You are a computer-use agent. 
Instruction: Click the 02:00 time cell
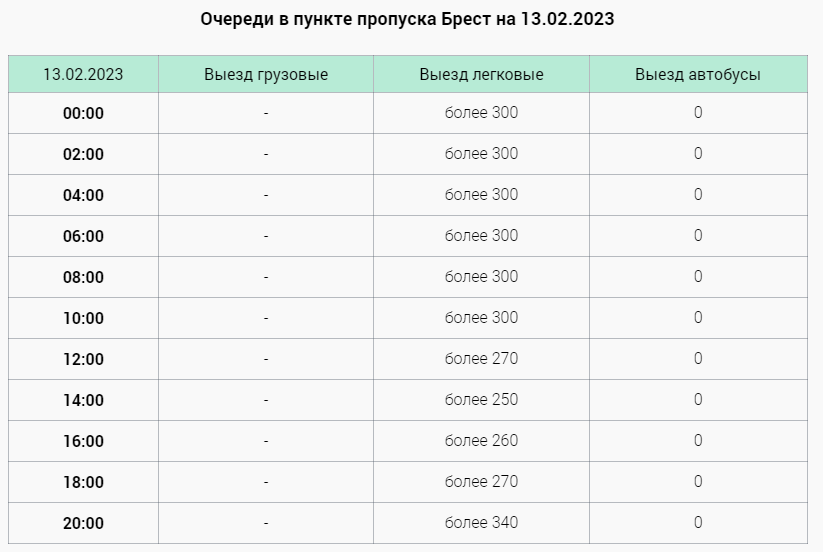click(83, 154)
